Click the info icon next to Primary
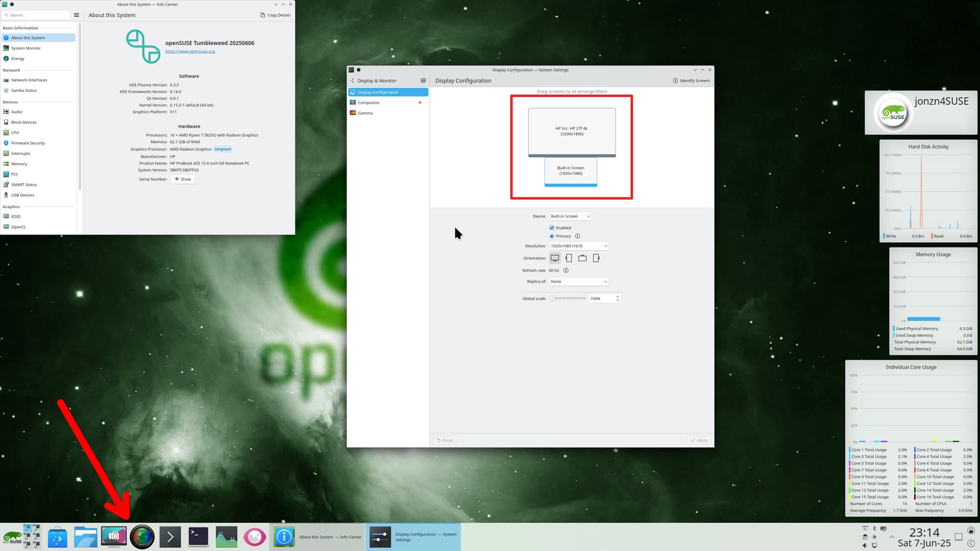Viewport: 980px width, 551px height. pos(577,236)
